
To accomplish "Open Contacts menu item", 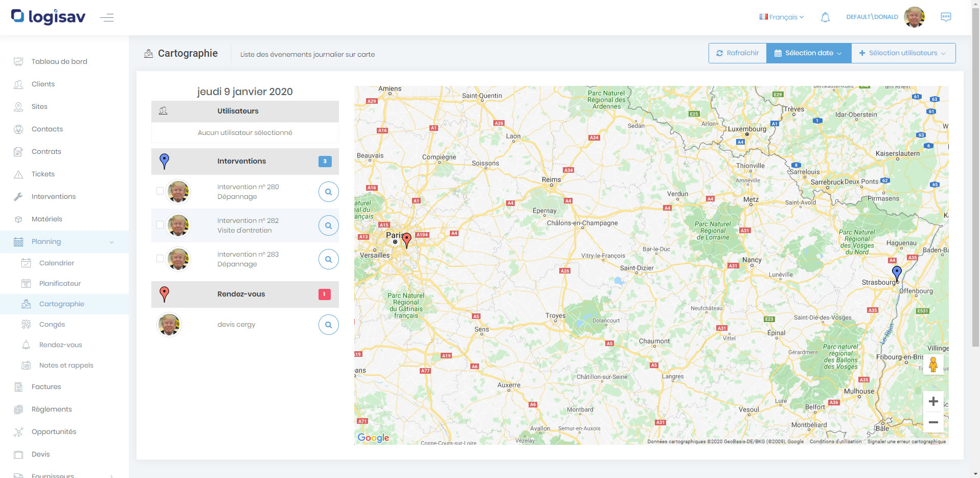I will point(47,129).
